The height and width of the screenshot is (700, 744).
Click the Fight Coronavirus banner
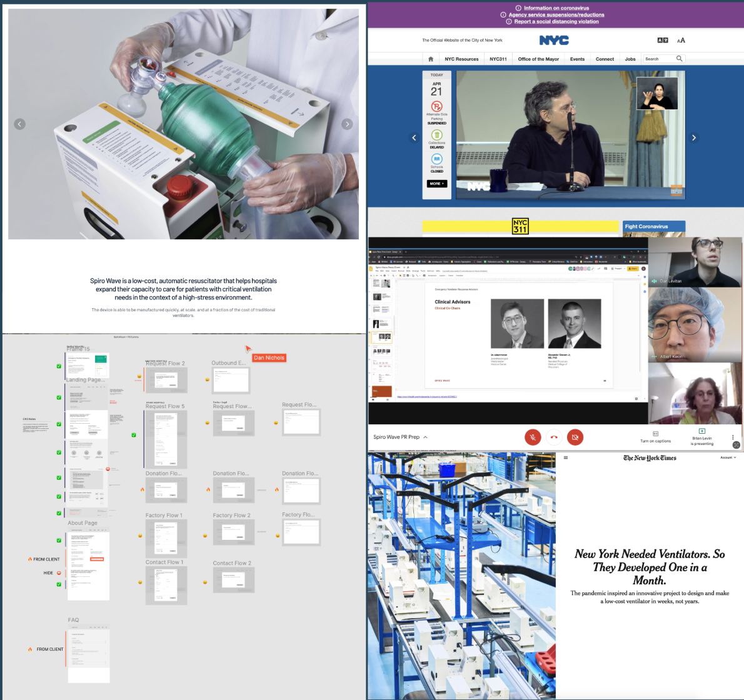(x=654, y=226)
